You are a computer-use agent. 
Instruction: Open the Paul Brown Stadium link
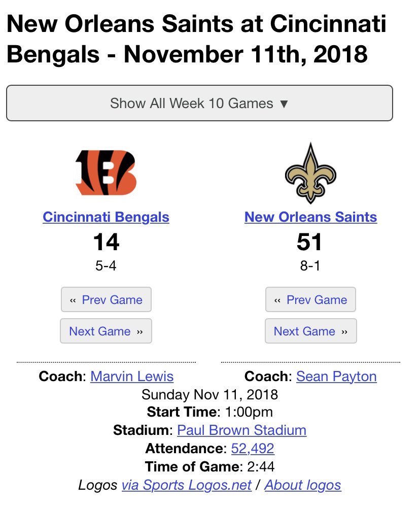[241, 430]
